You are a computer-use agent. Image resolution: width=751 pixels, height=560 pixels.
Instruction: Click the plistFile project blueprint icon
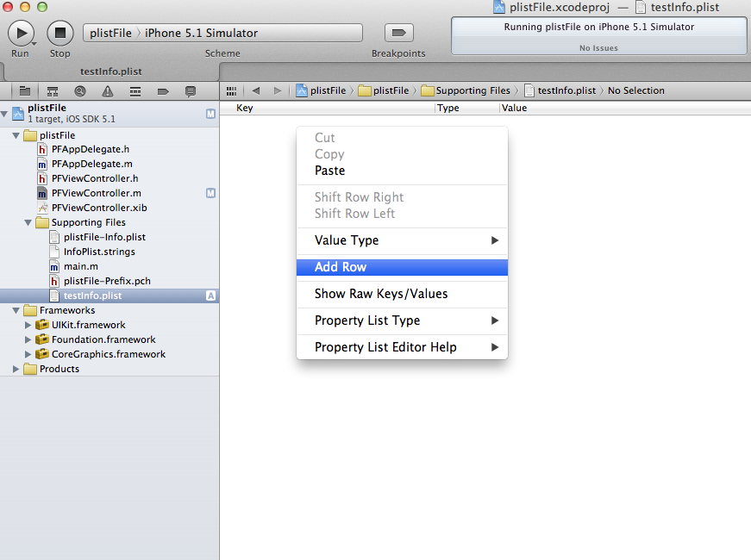(x=18, y=114)
